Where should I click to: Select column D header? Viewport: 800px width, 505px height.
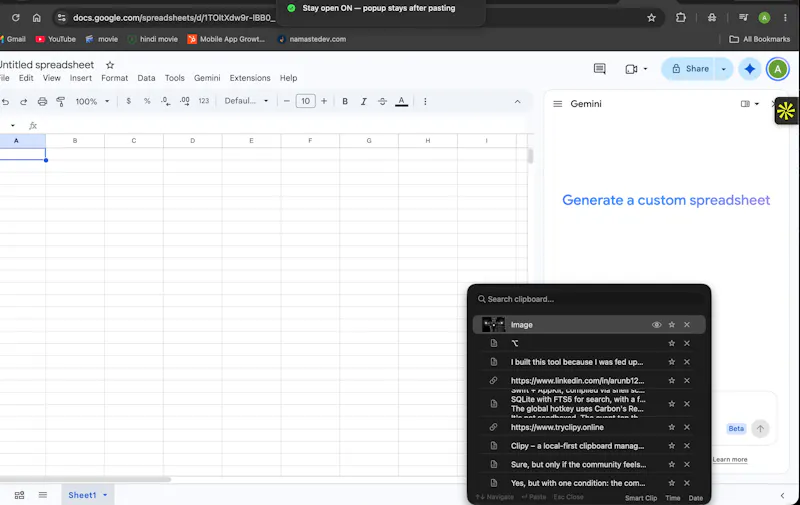tap(193, 141)
